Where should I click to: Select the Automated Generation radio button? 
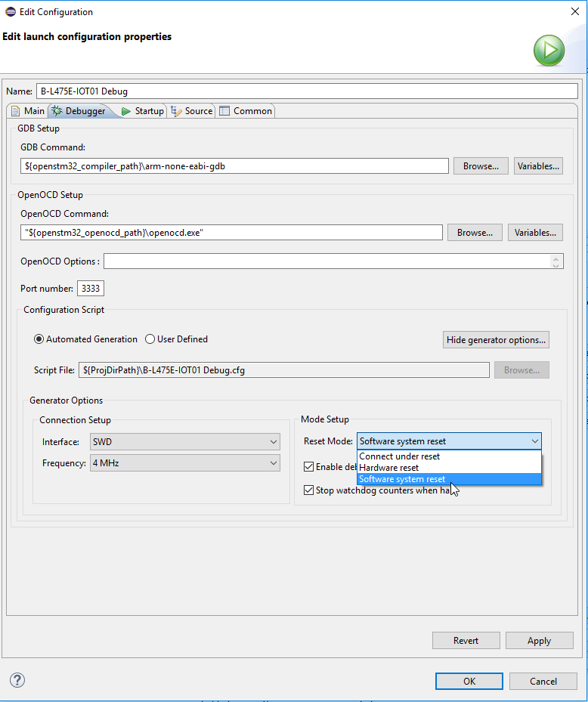click(x=39, y=339)
